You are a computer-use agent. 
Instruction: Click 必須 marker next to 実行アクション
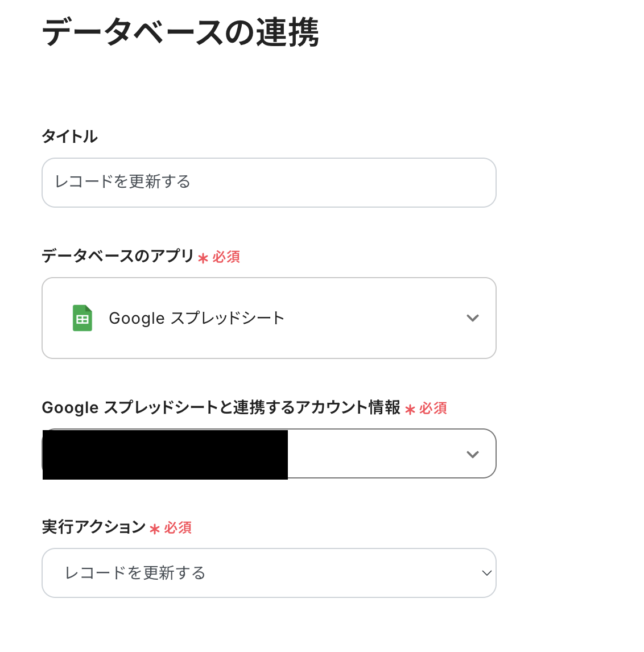[x=178, y=528]
